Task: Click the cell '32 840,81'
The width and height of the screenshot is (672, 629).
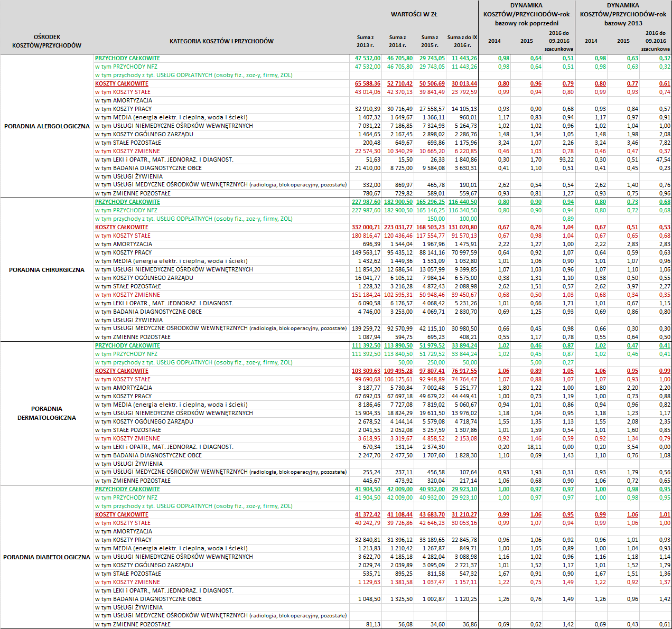Action: pos(367,540)
